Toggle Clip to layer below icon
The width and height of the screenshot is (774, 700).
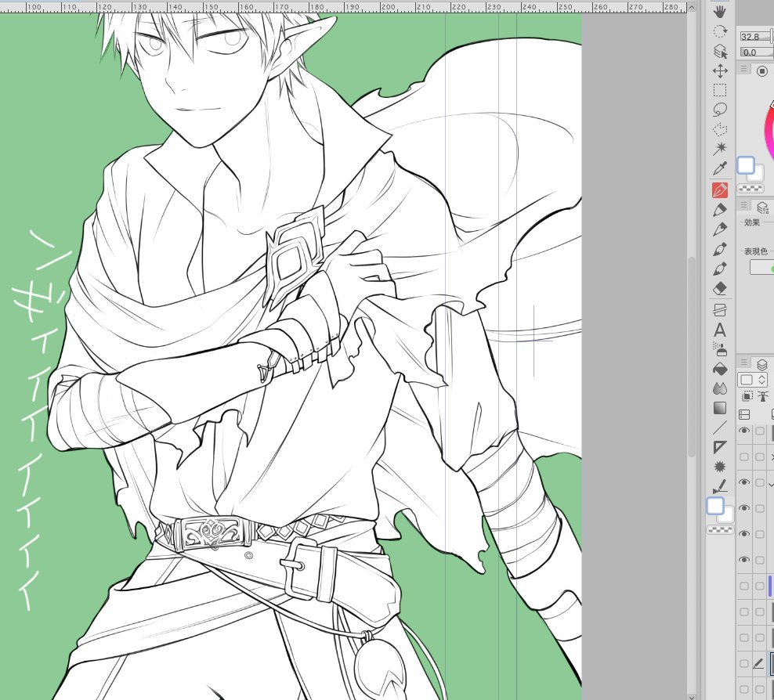coord(747,395)
